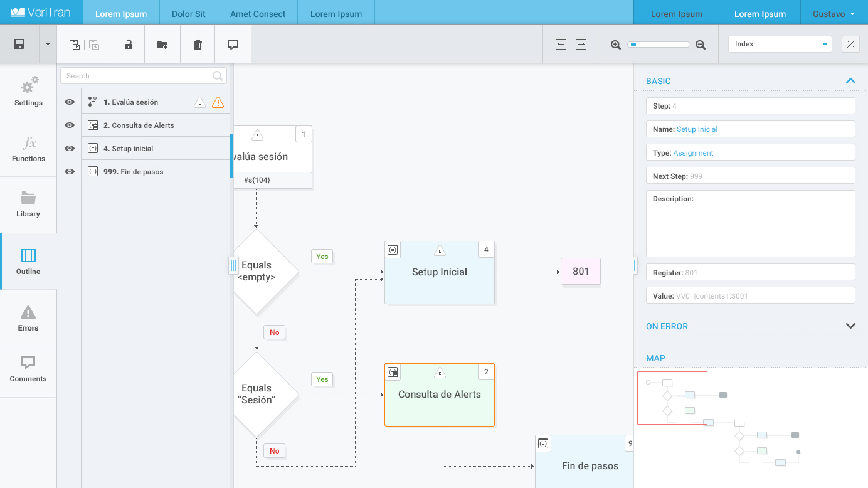The width and height of the screenshot is (868, 488).
Task: Click the VeriTran logo
Action: pos(40,13)
